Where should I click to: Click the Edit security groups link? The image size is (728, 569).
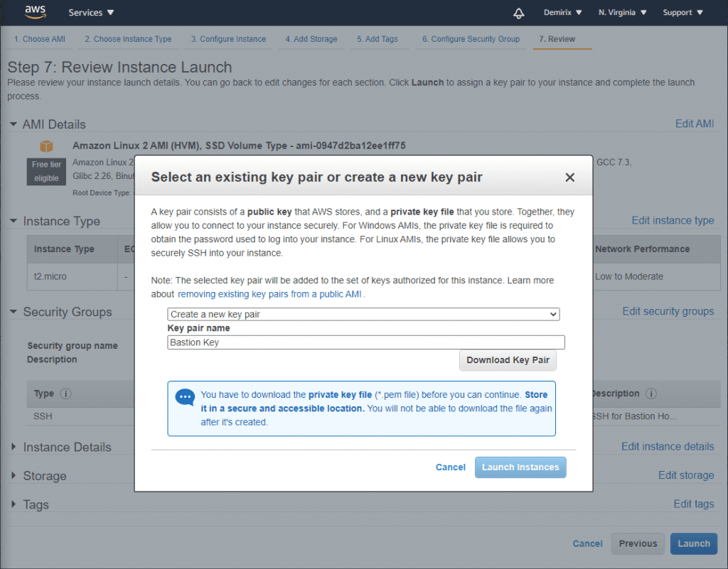pyautogui.click(x=668, y=311)
